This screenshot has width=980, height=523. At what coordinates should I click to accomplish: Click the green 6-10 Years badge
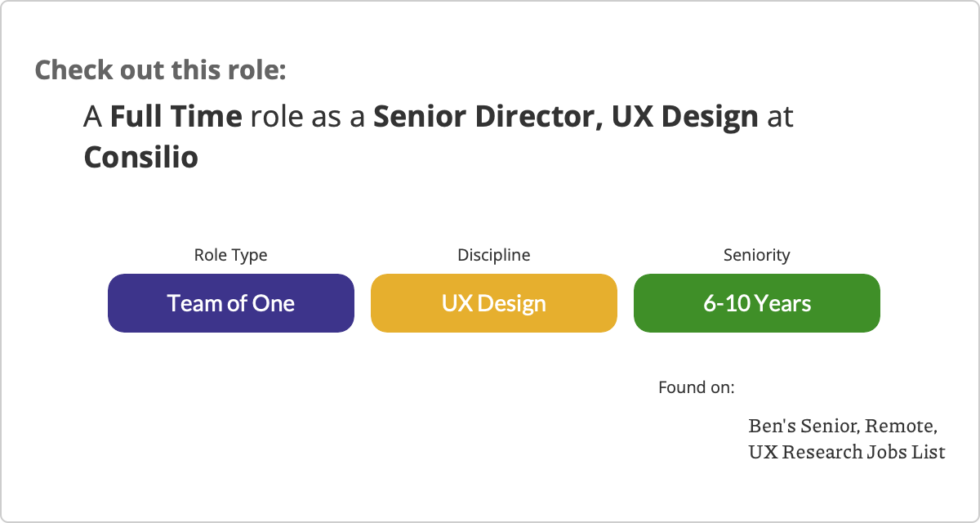pyautogui.click(x=756, y=303)
